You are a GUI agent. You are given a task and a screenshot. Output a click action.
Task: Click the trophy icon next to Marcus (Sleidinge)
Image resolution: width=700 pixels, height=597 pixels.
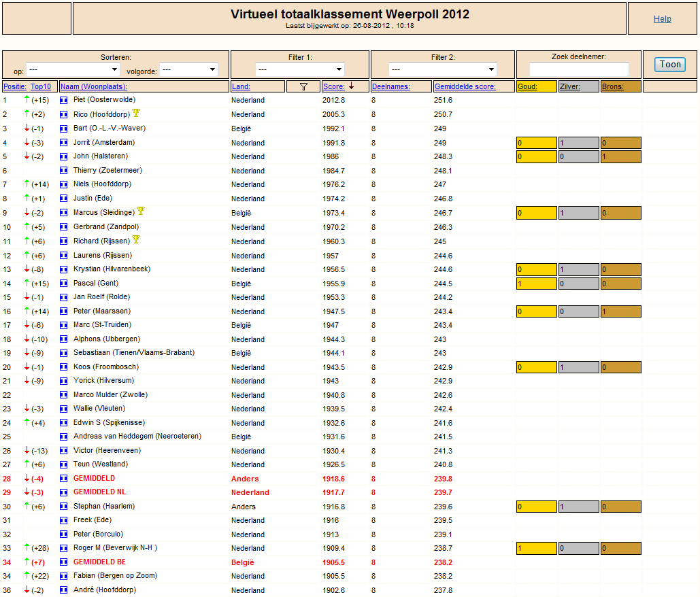pyautogui.click(x=141, y=211)
